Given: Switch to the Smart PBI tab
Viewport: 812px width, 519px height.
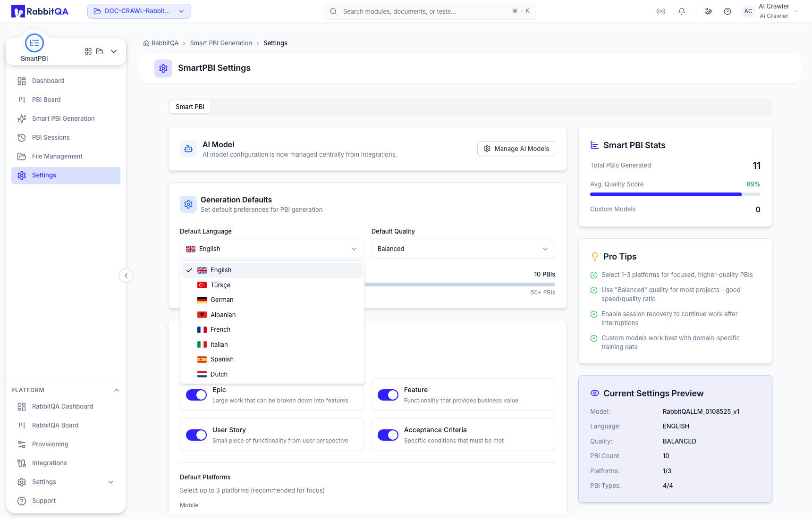Looking at the screenshot, I should (190, 107).
